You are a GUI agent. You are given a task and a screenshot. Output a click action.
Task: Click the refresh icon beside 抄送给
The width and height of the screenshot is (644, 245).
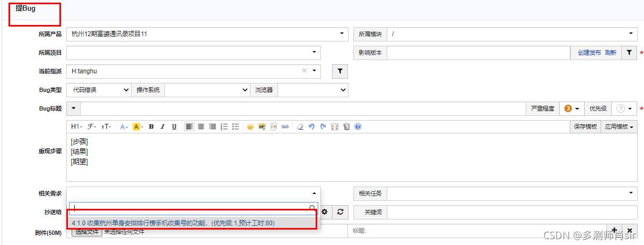(340, 212)
